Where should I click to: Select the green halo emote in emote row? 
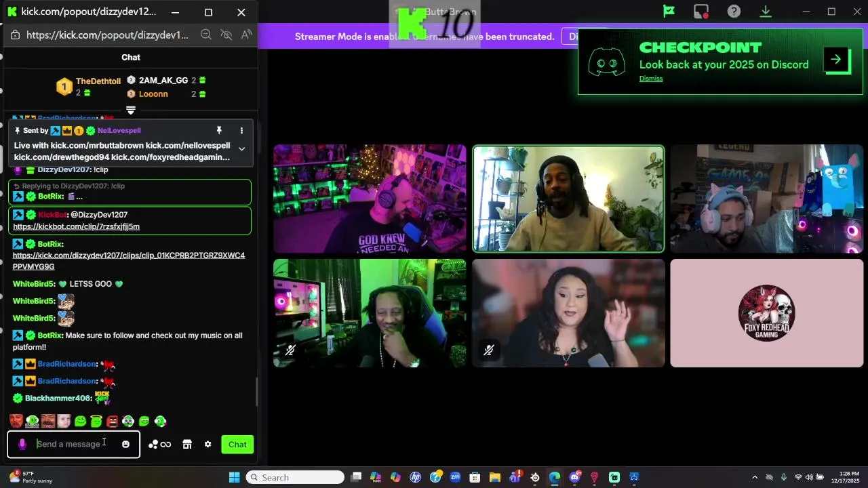[x=96, y=422]
